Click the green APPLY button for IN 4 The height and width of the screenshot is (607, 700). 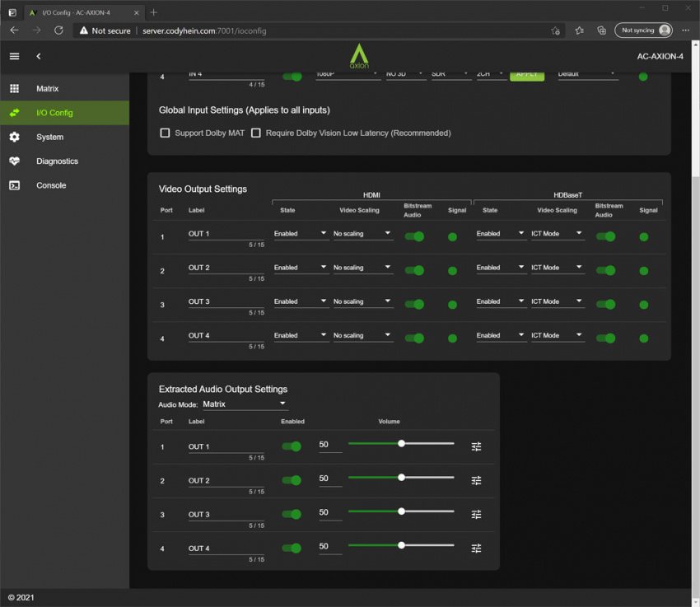coord(527,74)
